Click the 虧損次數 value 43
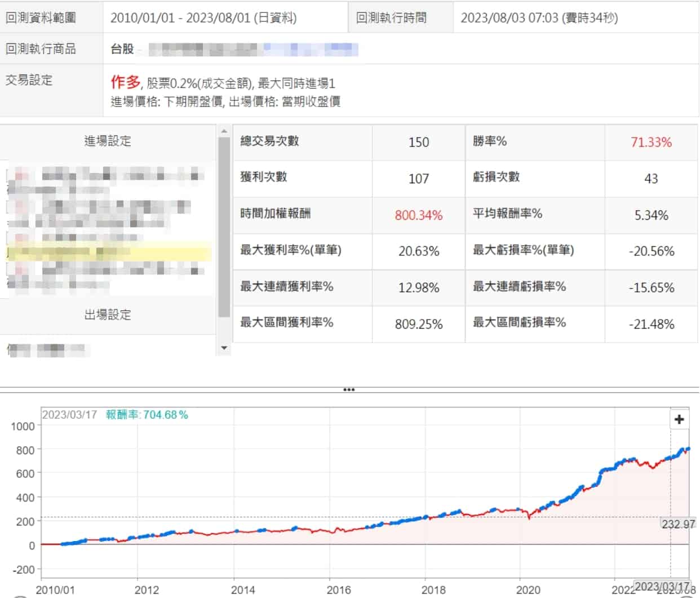 coord(651,179)
